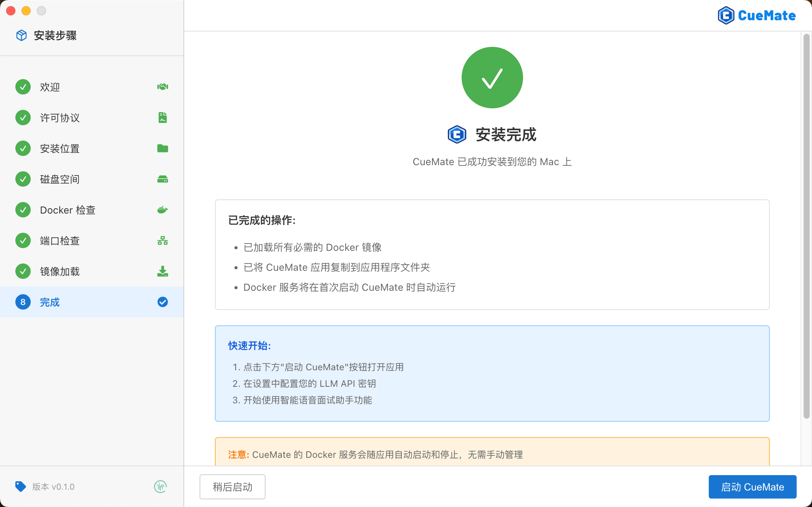The height and width of the screenshot is (507, 812).
Task: Click the package box icon beside 安装步骤
Action: 21,35
